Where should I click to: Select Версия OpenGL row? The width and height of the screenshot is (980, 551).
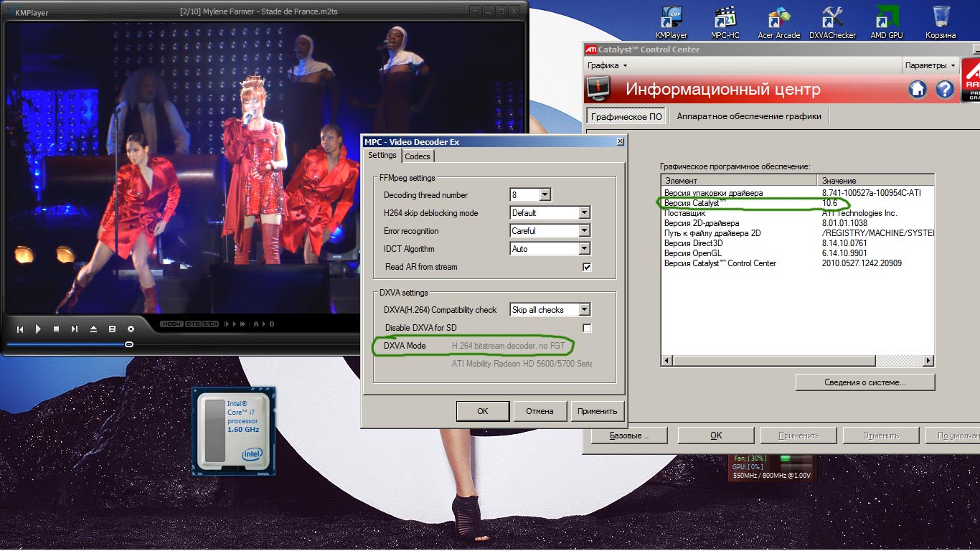798,253
